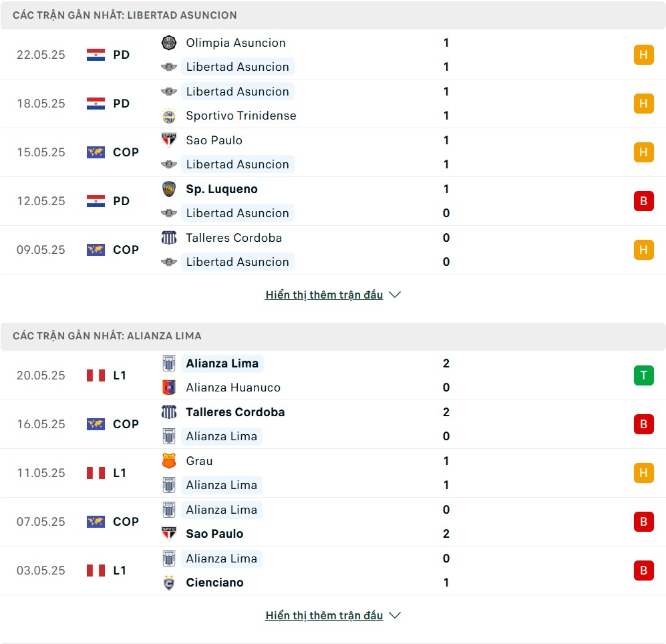The width and height of the screenshot is (666, 644).
Task: Click the orange H badge for Grau match
Action: coord(643,473)
